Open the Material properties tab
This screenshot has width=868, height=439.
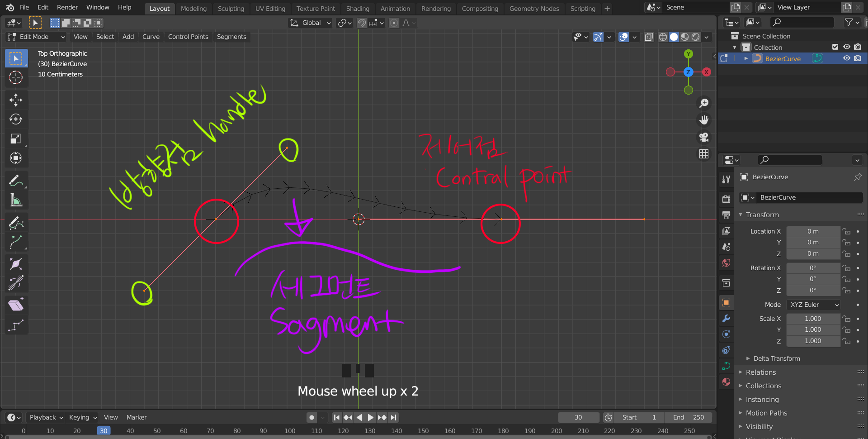[726, 382]
